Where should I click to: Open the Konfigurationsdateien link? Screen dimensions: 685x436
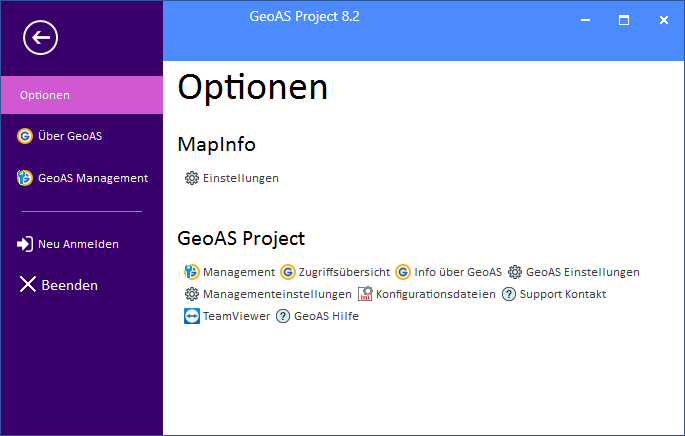(436, 294)
